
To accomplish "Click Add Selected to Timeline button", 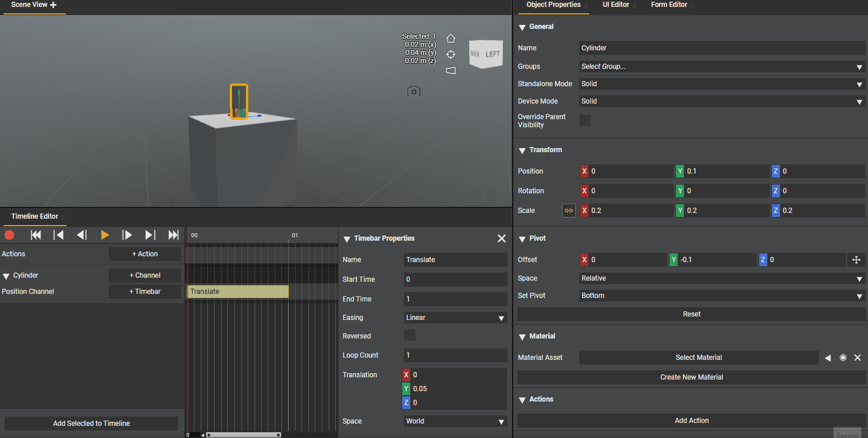I will coord(91,424).
